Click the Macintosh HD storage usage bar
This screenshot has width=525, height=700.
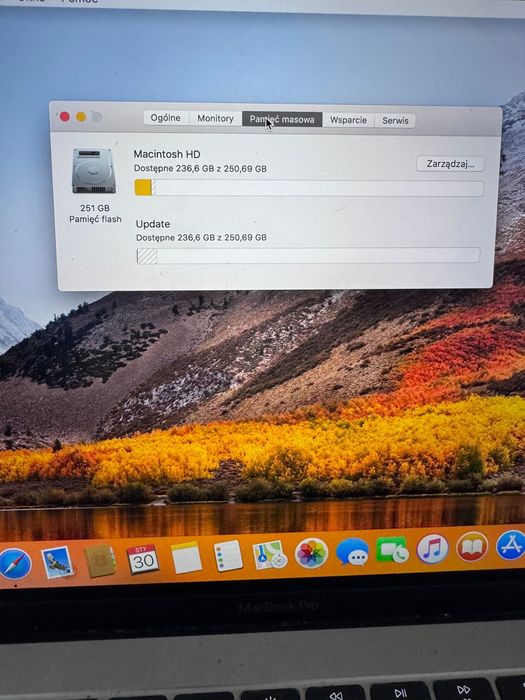pyautogui.click(x=309, y=188)
